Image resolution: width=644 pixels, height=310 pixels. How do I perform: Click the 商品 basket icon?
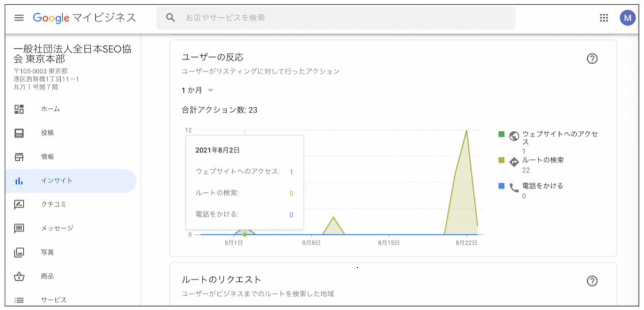click(19, 276)
